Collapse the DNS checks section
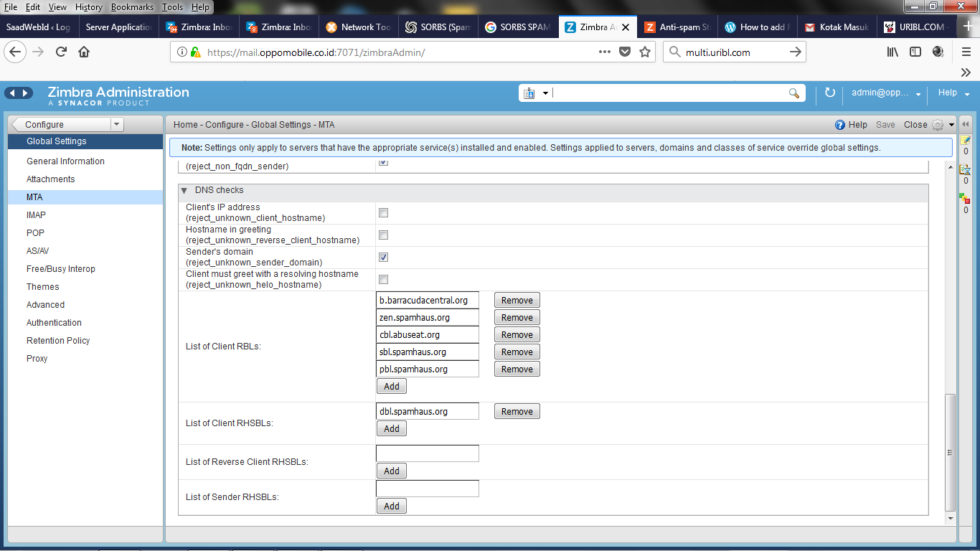 [184, 191]
